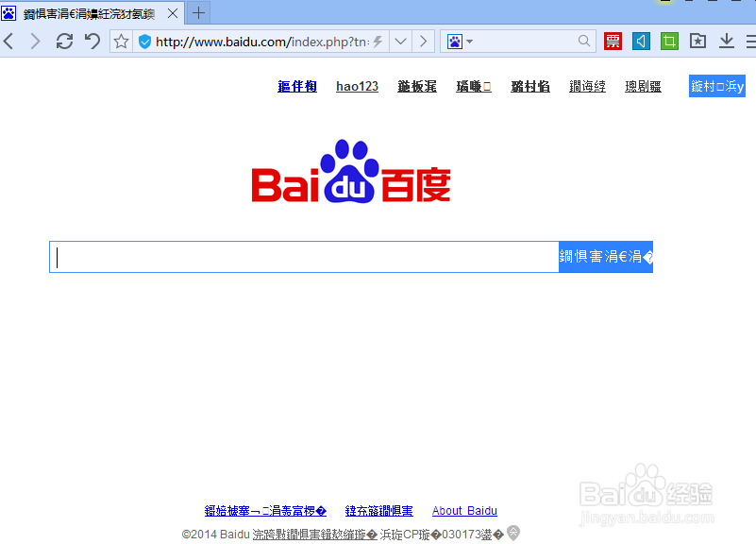Click the footer link left of About Baidu

pyautogui.click(x=379, y=511)
